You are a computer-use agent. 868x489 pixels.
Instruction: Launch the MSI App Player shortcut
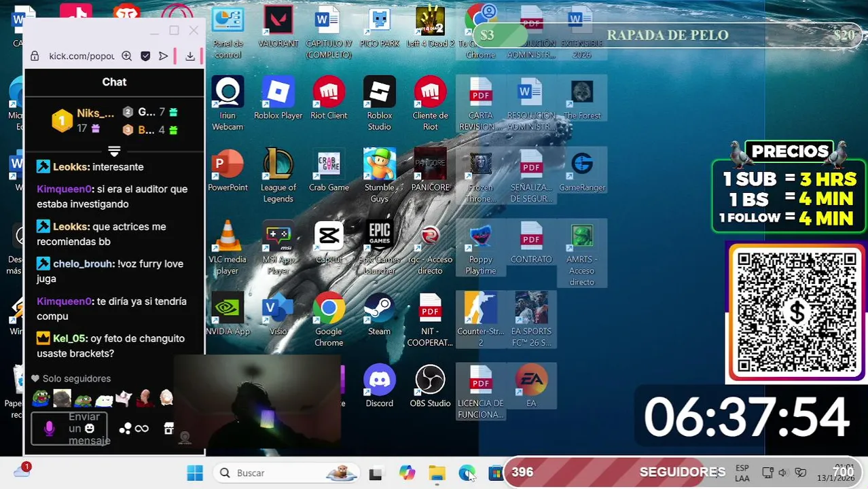point(278,248)
